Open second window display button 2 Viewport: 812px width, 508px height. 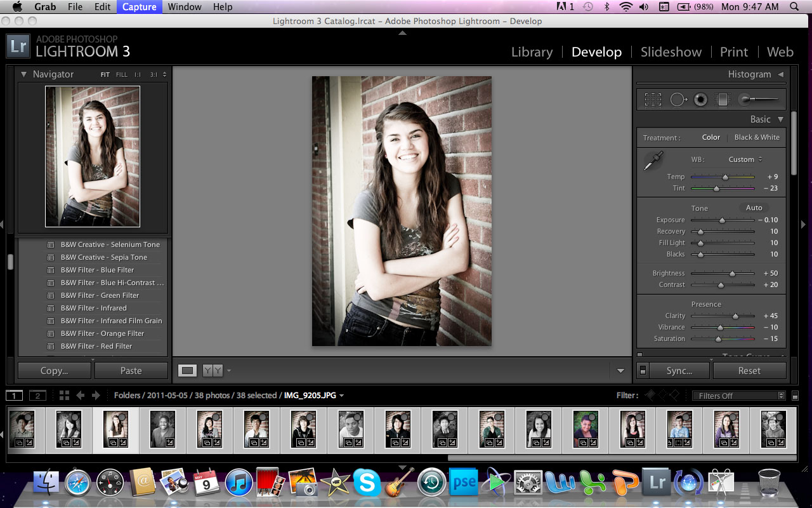pyautogui.click(x=37, y=396)
